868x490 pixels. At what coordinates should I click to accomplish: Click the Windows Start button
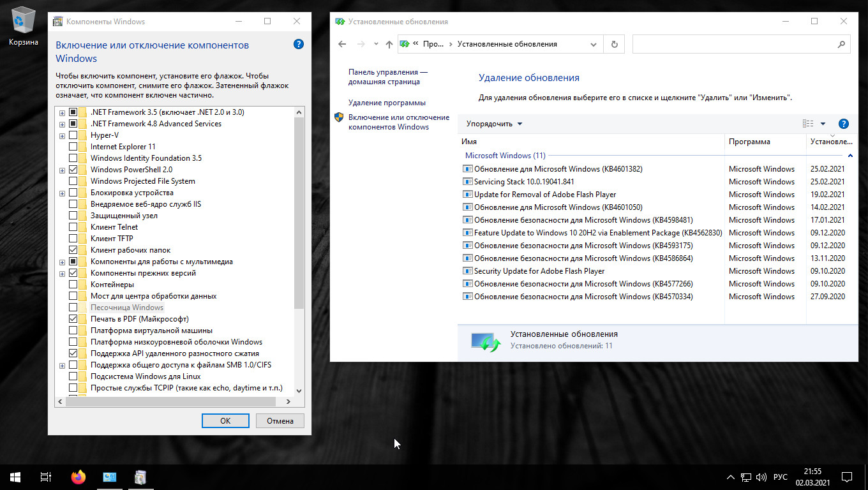pos(15,477)
